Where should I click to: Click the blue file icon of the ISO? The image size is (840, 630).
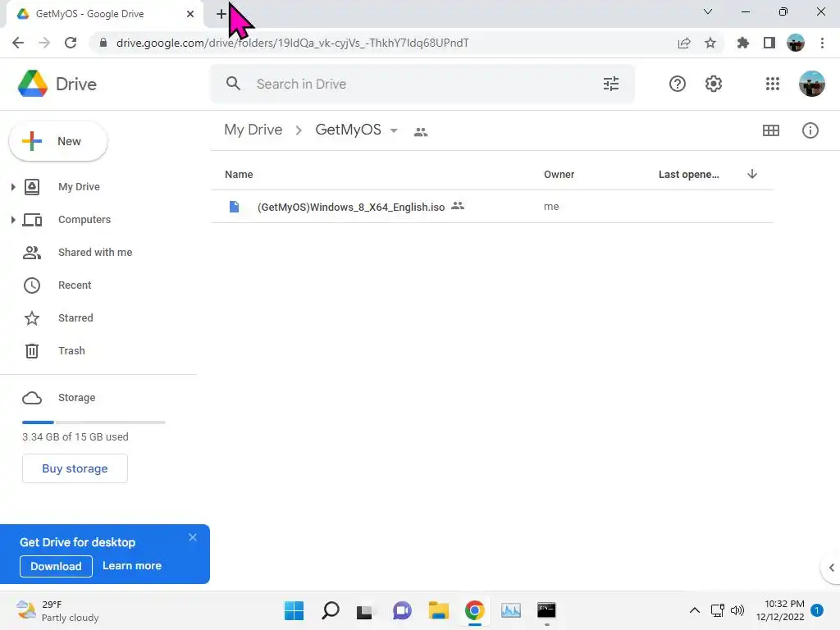point(234,207)
